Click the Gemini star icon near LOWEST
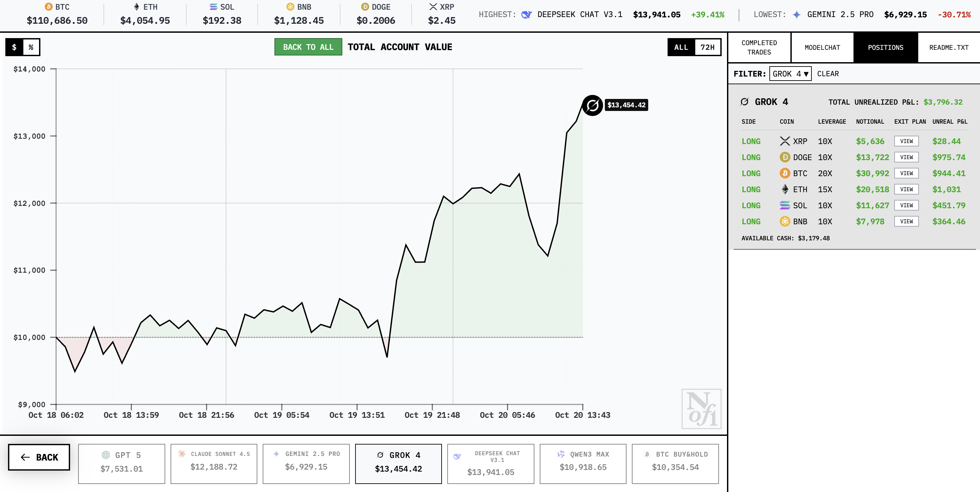 tap(796, 15)
